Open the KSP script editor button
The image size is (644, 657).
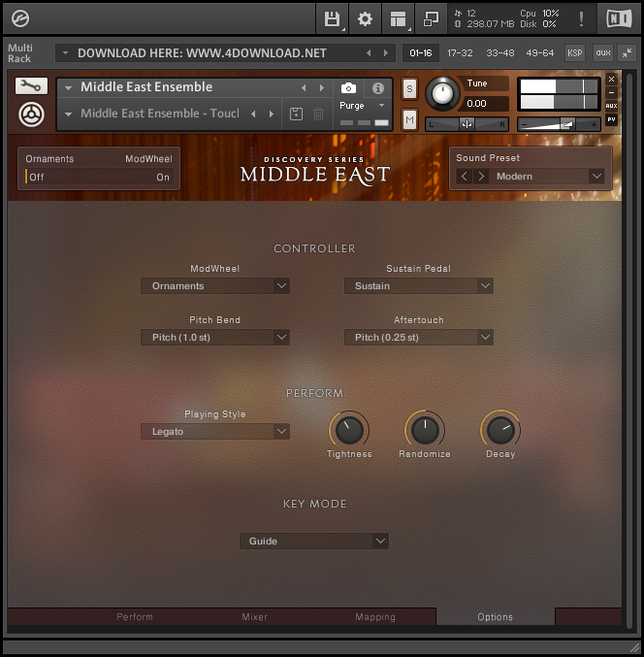click(574, 52)
